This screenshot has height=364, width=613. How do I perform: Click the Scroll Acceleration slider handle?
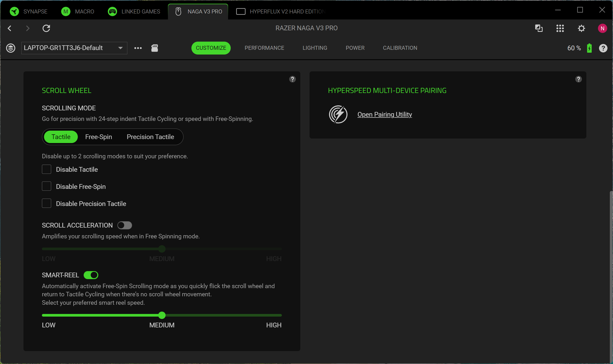point(162,249)
